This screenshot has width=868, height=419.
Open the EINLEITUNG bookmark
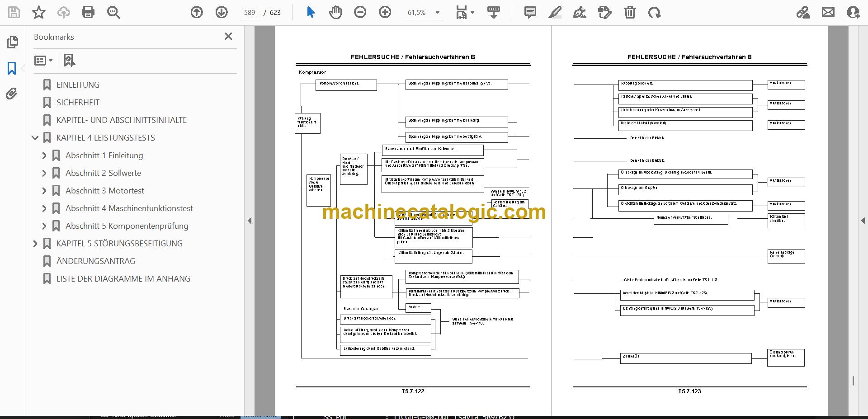[78, 85]
